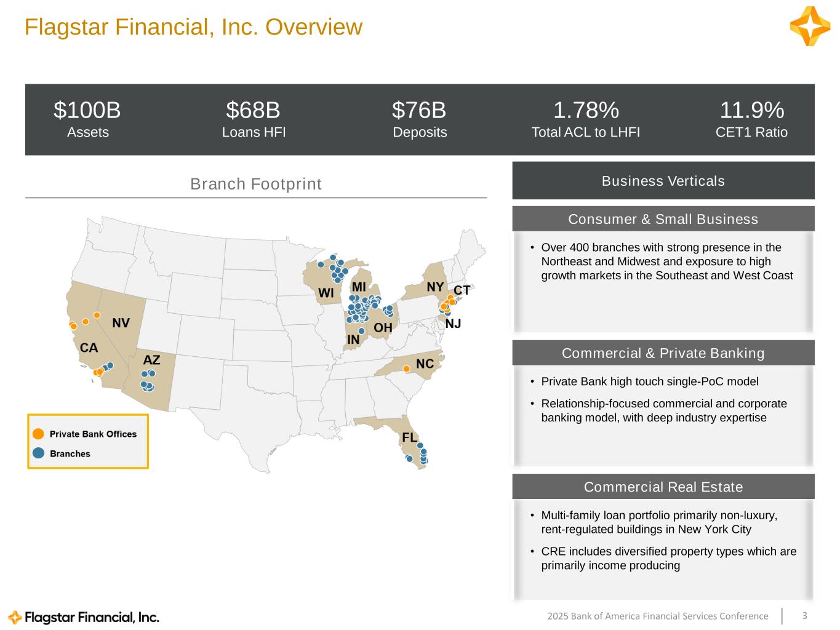Select the Consumer & Small Business header

[663, 219]
